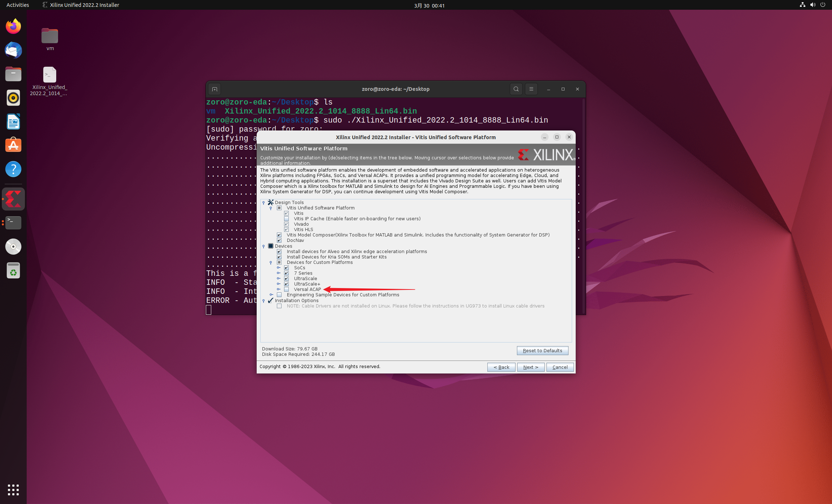
Task: Uncheck Install Devices for Kria SOMs
Action: (279, 257)
